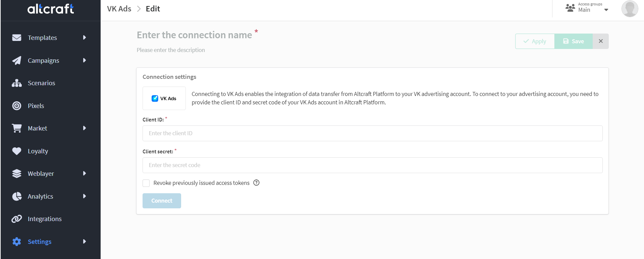Open Campaigns in the sidebar
644x259 pixels.
[x=44, y=60]
